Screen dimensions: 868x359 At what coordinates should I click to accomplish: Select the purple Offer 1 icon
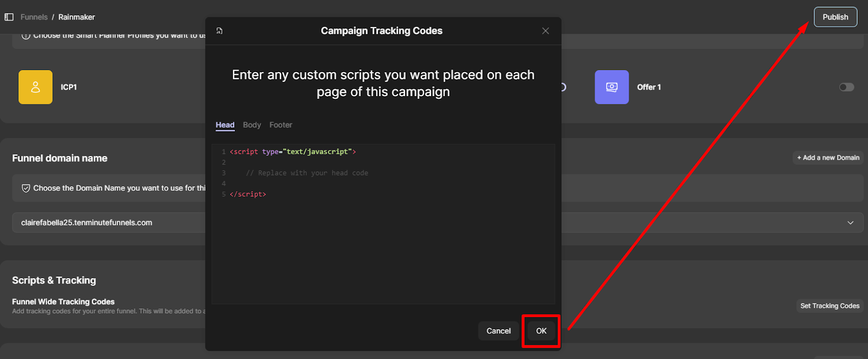click(612, 87)
